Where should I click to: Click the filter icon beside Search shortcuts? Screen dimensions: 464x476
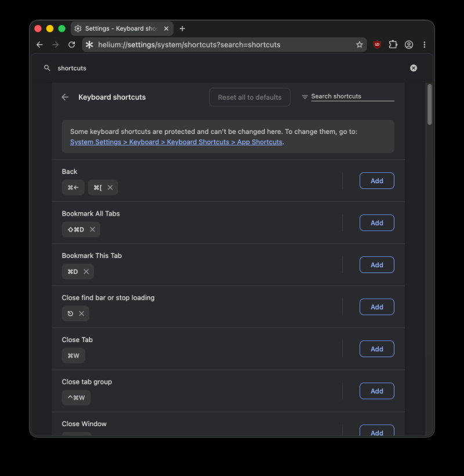304,97
